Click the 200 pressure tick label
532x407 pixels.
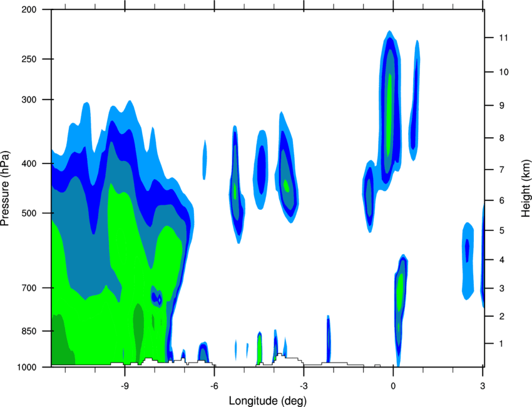[29, 10]
